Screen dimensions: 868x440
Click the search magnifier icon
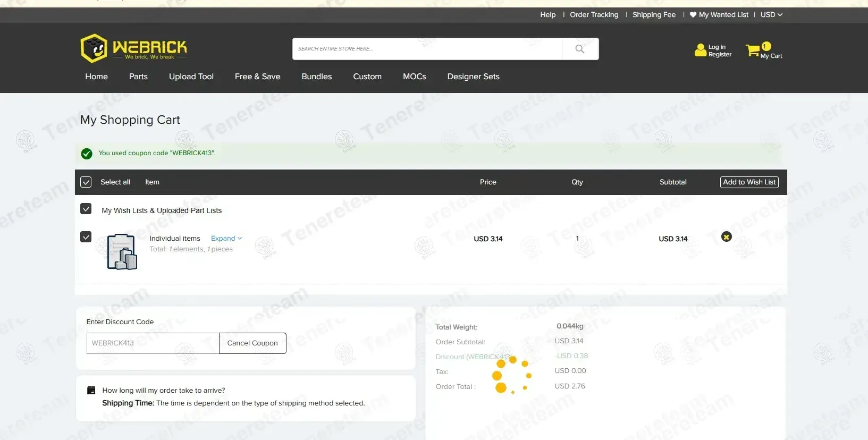[x=580, y=49]
